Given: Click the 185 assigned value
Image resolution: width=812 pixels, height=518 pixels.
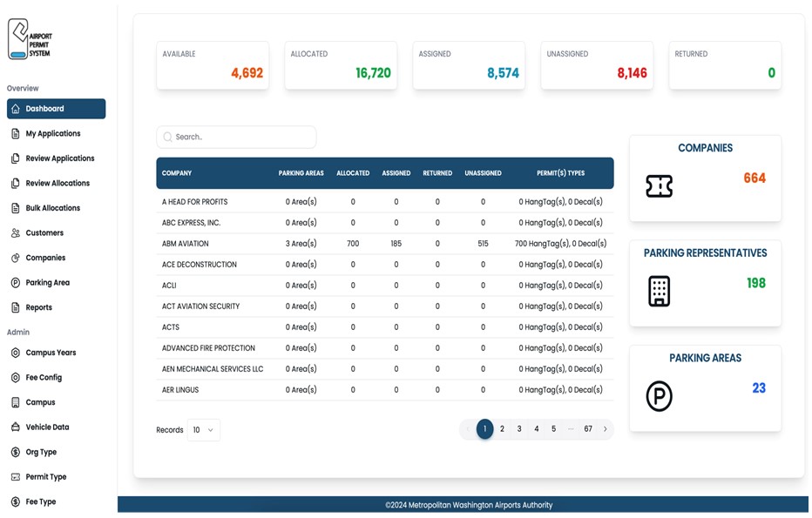Looking at the screenshot, I should tap(396, 244).
